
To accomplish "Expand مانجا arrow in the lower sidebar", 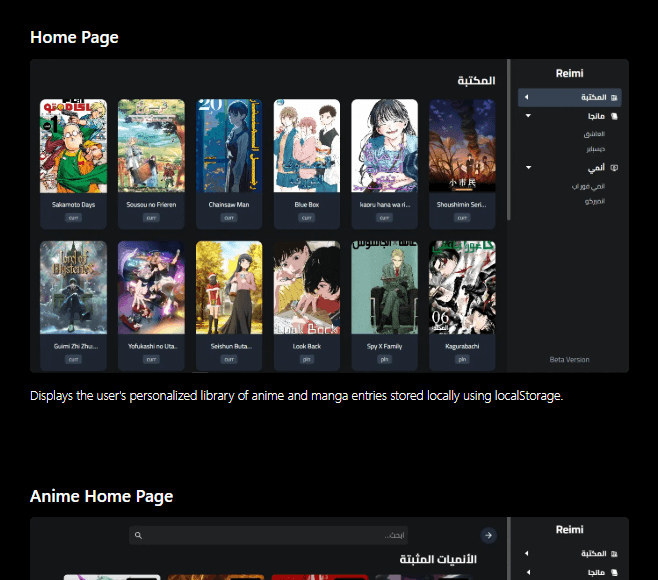I will point(528,572).
